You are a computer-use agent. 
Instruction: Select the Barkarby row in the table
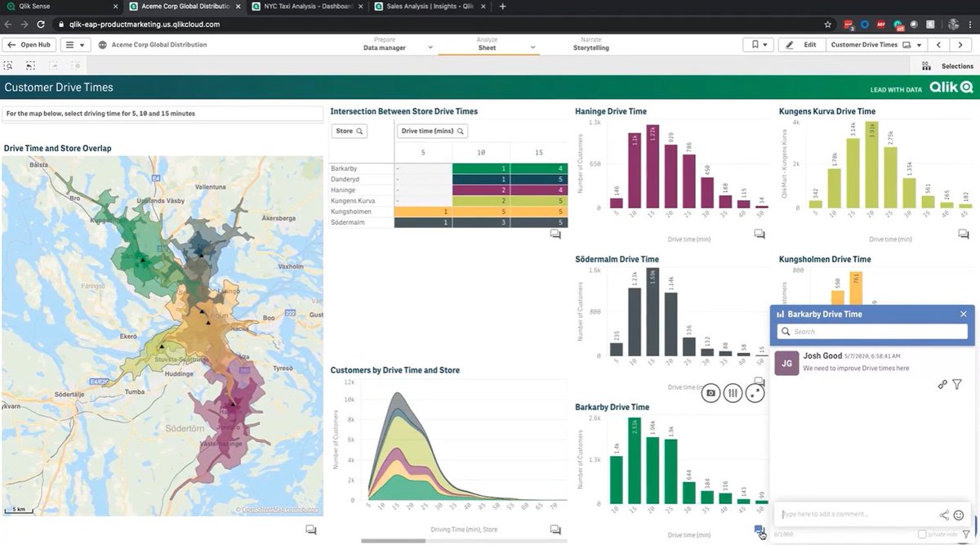(x=448, y=168)
